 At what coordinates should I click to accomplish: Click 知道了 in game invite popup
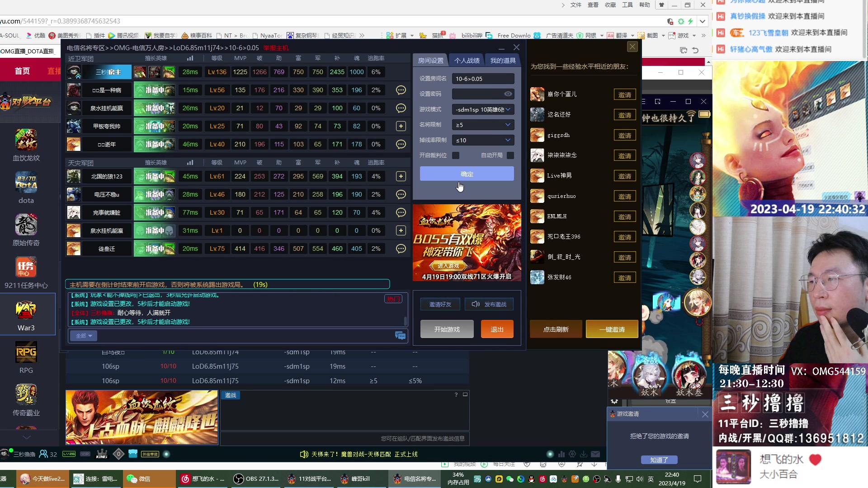tap(659, 460)
